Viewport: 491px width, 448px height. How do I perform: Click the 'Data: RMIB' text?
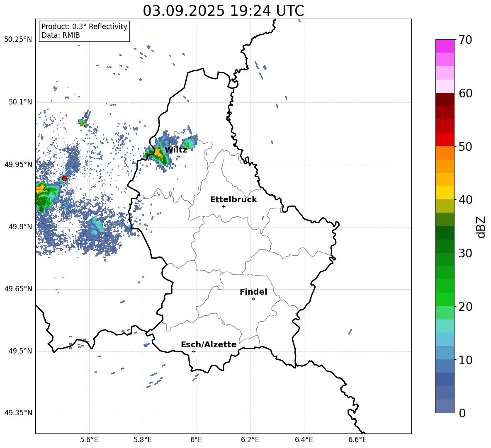61,35
